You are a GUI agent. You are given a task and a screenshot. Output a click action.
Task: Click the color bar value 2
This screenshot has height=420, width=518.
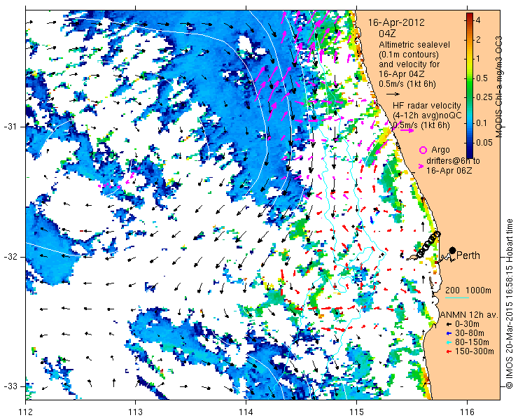pyautogui.click(x=478, y=40)
